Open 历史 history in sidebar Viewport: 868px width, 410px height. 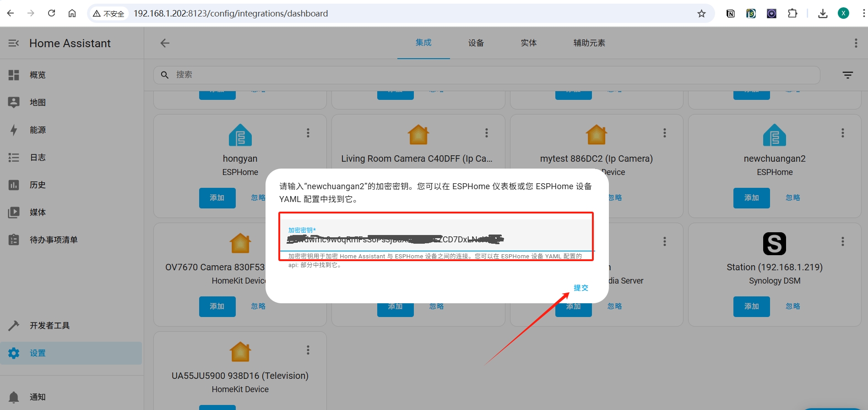click(x=71, y=185)
